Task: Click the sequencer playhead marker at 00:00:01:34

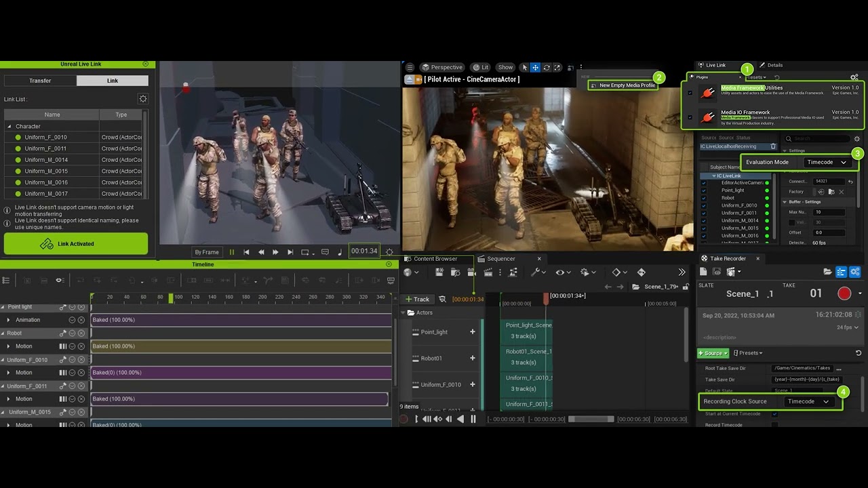Action: (x=546, y=298)
